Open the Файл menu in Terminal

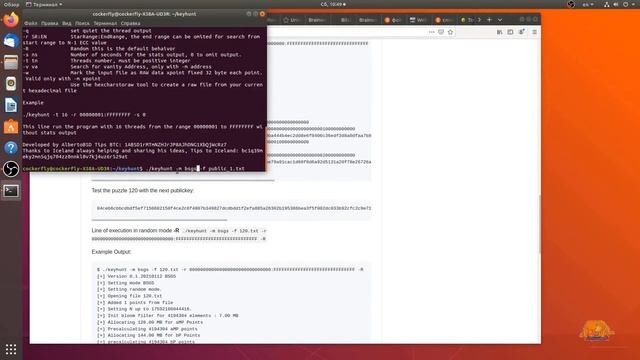31,23
